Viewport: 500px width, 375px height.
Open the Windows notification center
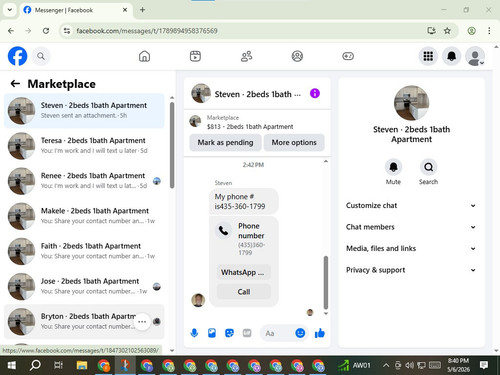(484, 365)
